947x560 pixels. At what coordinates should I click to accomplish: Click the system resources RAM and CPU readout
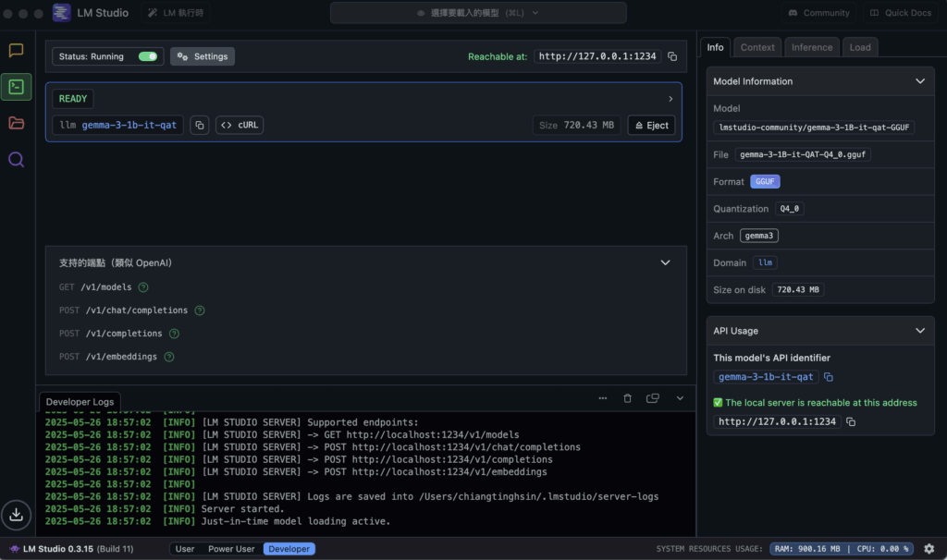(x=842, y=549)
